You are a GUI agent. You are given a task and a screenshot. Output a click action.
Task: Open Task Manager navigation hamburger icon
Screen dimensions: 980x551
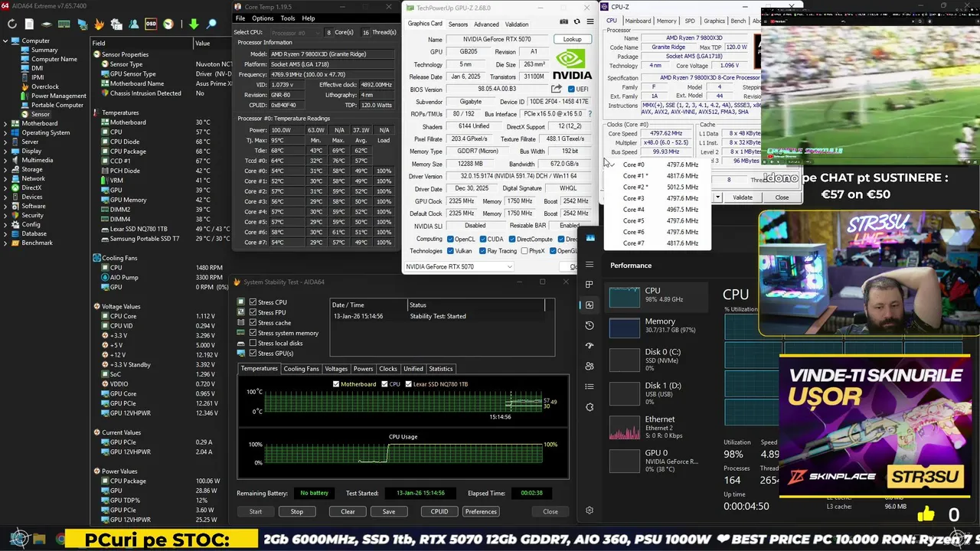tap(590, 265)
